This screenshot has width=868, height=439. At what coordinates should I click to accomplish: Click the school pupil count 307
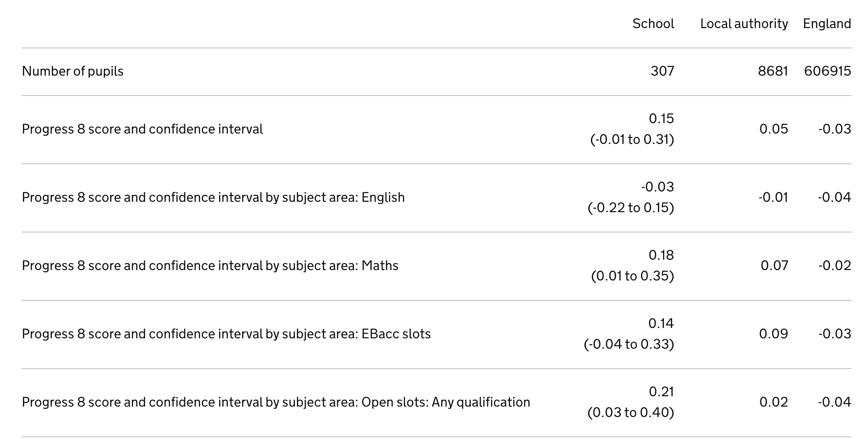click(662, 71)
